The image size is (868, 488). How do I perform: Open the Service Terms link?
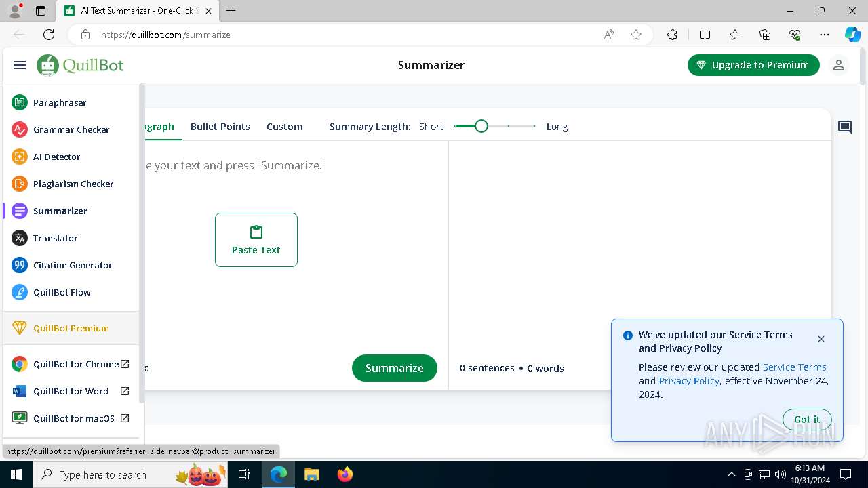(x=795, y=367)
